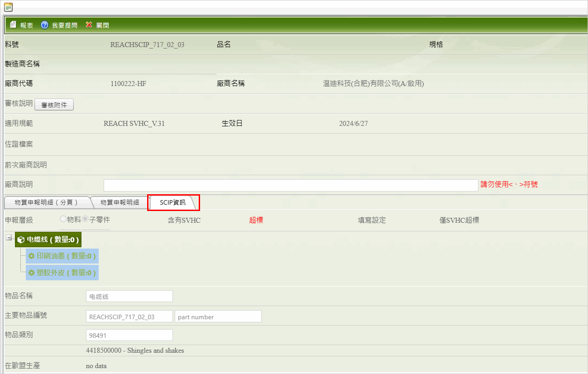This screenshot has width=588, height=374.
Task: Click the REACH SVHC_V.31 value
Action: [134, 124]
